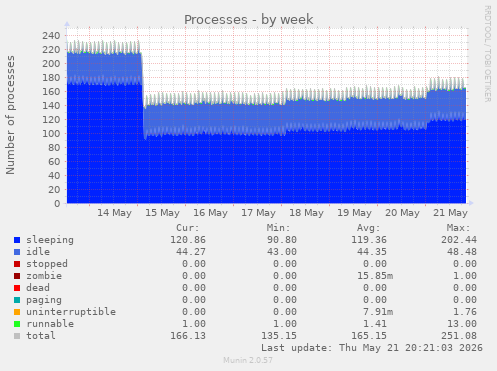Screen dimensions: 497x371
Task: Click the '20 May' x-axis date label
Action: 402,213
